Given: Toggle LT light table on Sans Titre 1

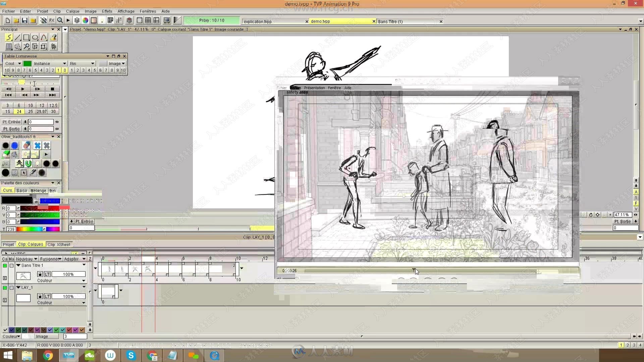Looking at the screenshot, I should coord(47,274).
